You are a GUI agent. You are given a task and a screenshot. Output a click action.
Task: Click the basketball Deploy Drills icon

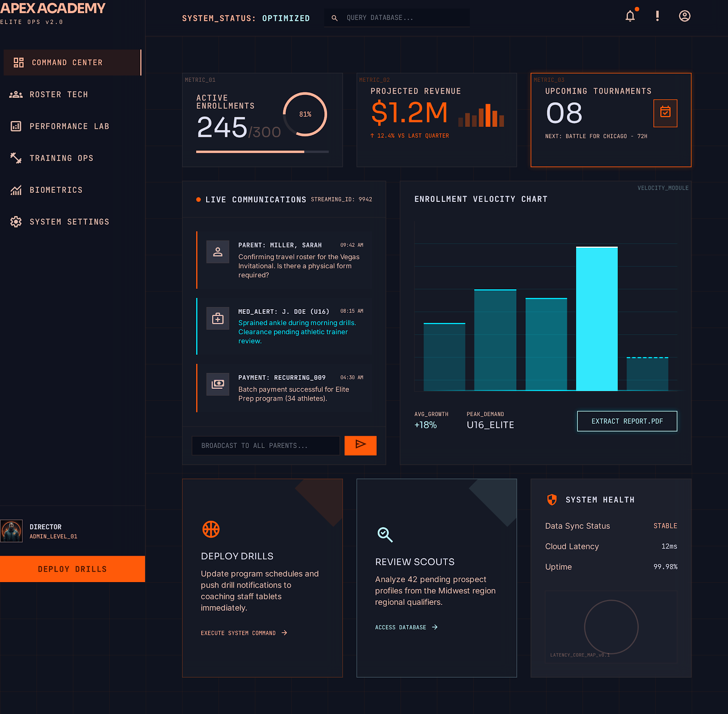click(x=211, y=529)
